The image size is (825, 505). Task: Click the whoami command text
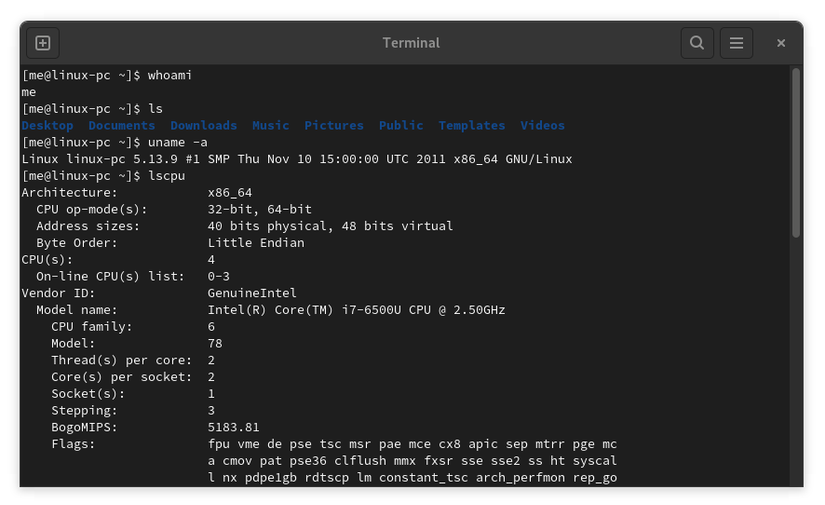(x=169, y=76)
